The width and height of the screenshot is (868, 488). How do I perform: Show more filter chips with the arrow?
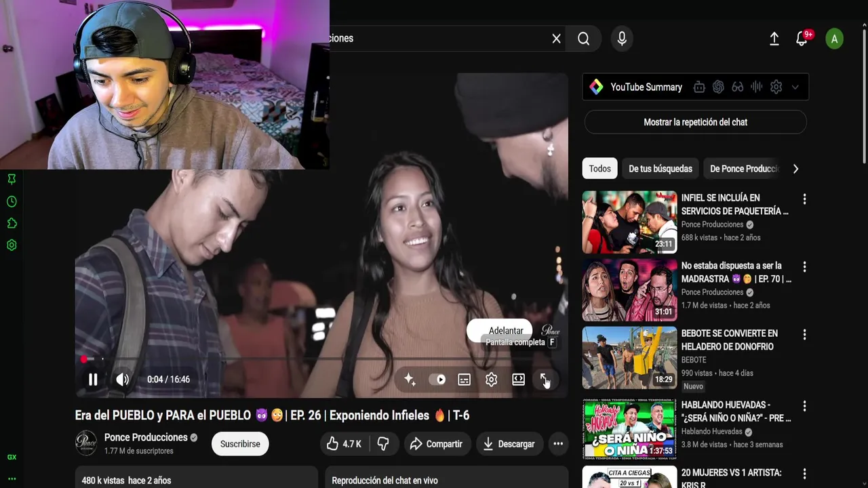click(x=795, y=169)
